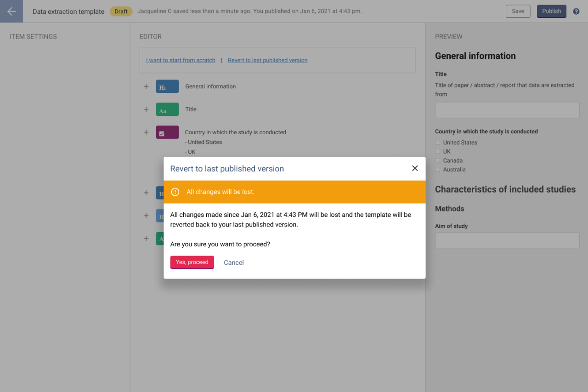The width and height of the screenshot is (588, 392).
Task: Click the Publish button
Action: coord(552,11)
